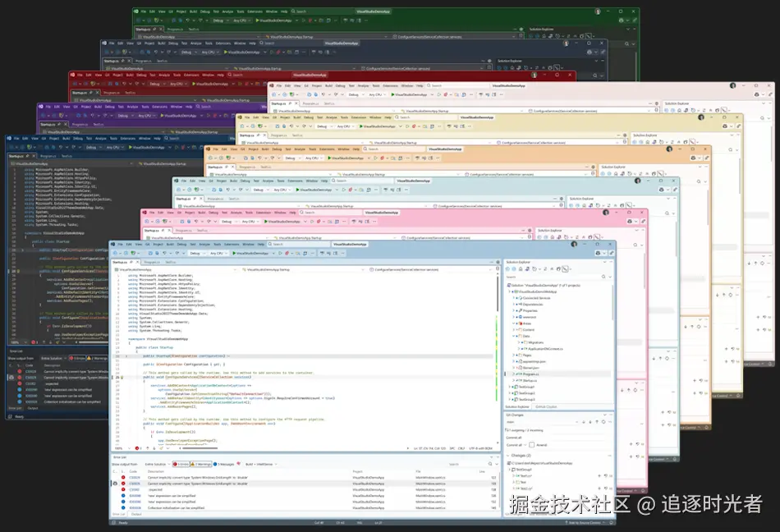Select ApplicationDbContext.cs in light-blue Solution Explorer
Image resolution: width=780 pixels, height=532 pixels.
coord(545,349)
